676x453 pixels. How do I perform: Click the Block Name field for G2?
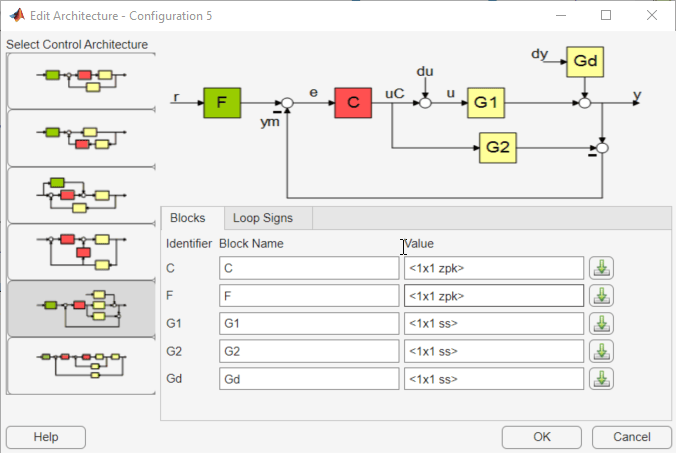[309, 351]
